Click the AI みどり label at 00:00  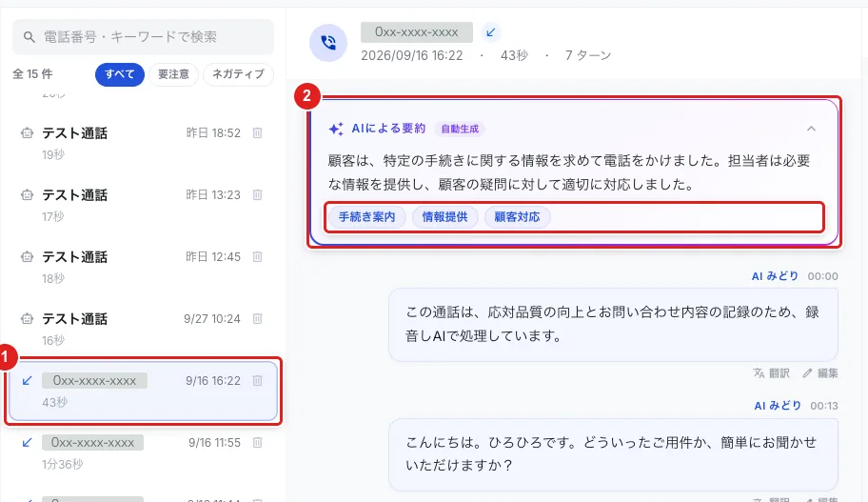(x=775, y=276)
